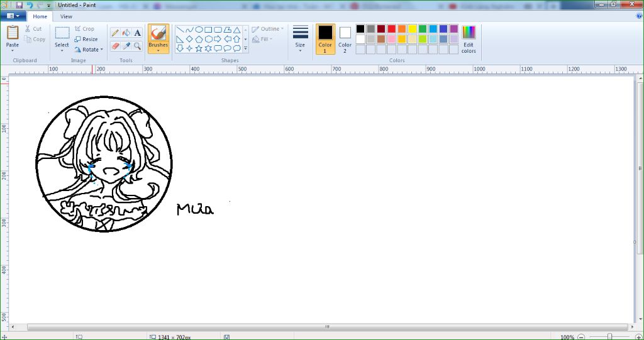Pick the purple color swatch
644x340 pixels.
(454, 29)
